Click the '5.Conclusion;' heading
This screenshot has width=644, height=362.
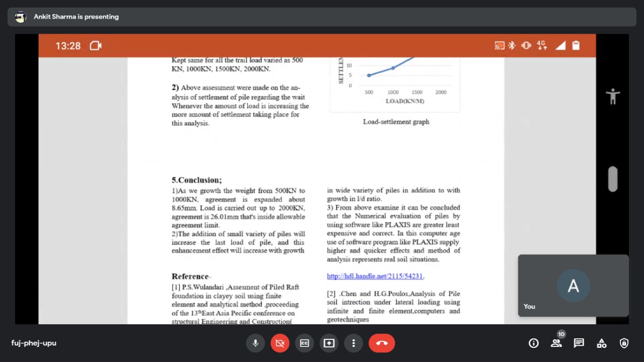197,180
